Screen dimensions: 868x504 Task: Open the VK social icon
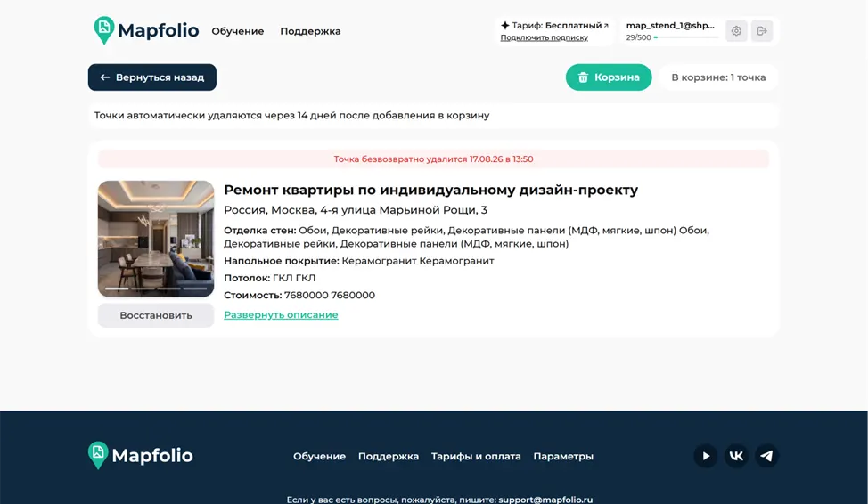(736, 456)
